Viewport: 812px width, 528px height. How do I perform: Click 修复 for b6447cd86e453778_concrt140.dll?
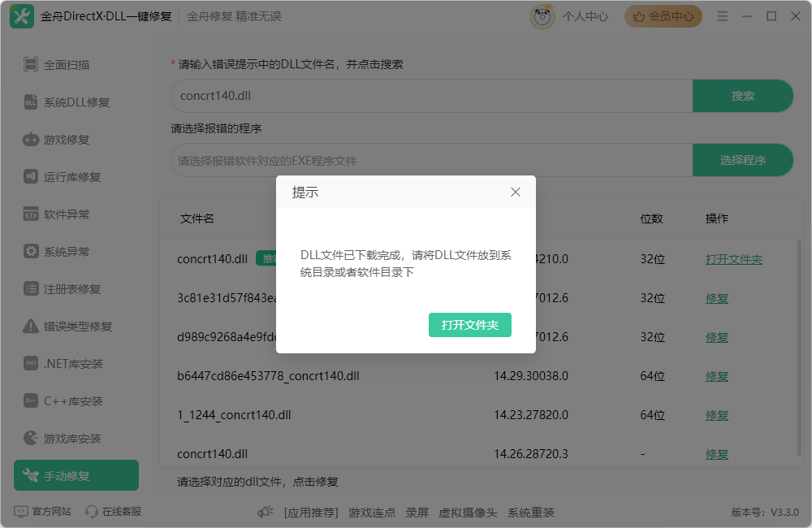(x=717, y=375)
